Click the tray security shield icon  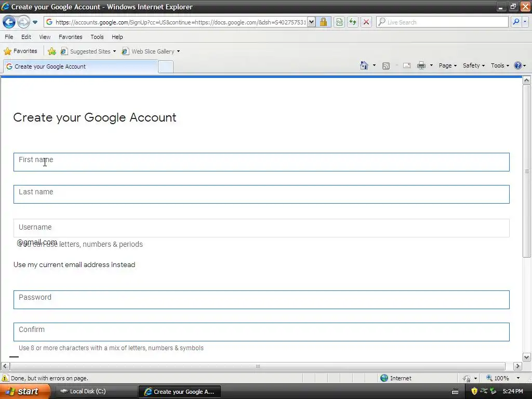474,391
